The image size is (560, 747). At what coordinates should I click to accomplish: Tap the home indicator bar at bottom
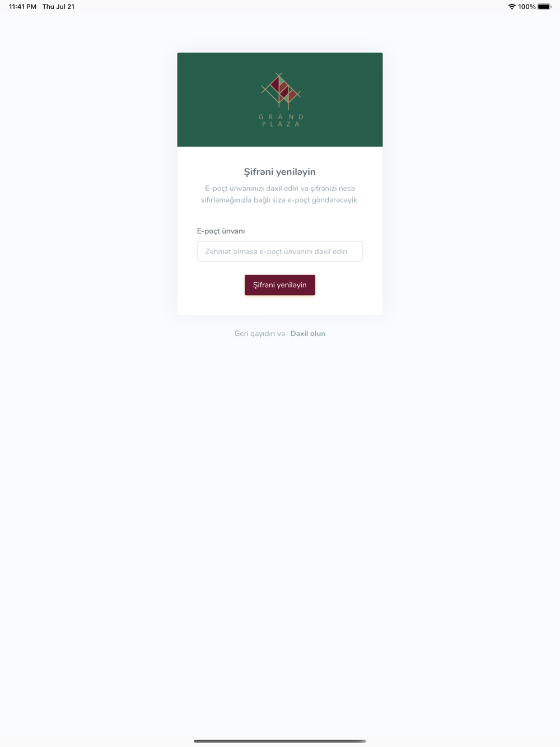click(280, 741)
